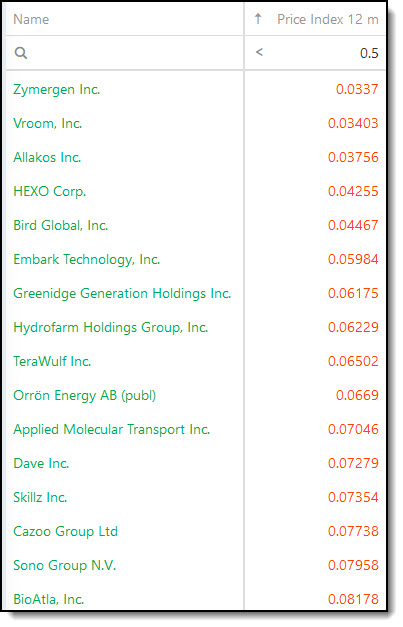Open Embark Technology, Inc. page
This screenshot has height=627, width=403.
tap(87, 260)
